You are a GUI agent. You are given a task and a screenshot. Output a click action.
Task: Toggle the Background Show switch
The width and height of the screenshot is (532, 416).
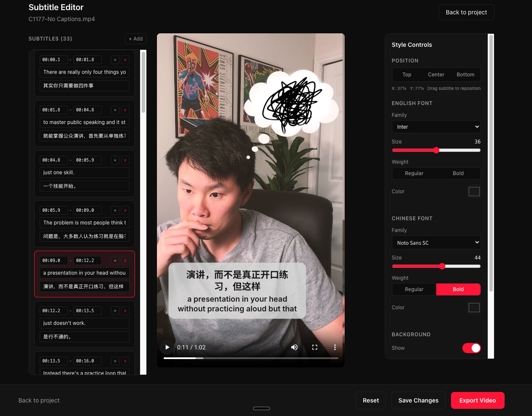[x=471, y=348]
